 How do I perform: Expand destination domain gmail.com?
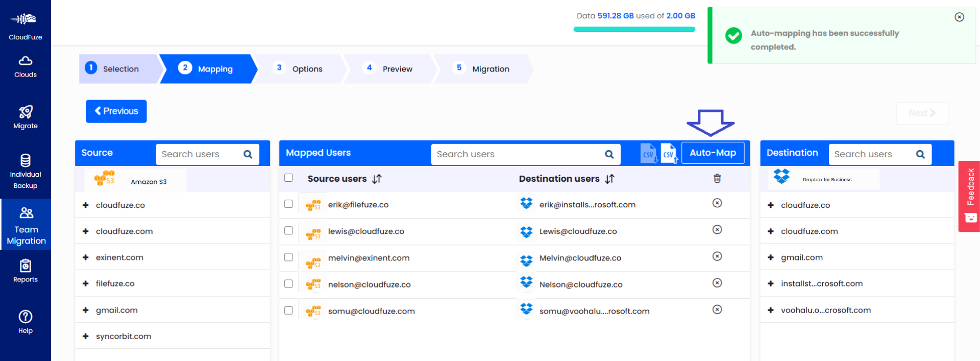click(771, 257)
